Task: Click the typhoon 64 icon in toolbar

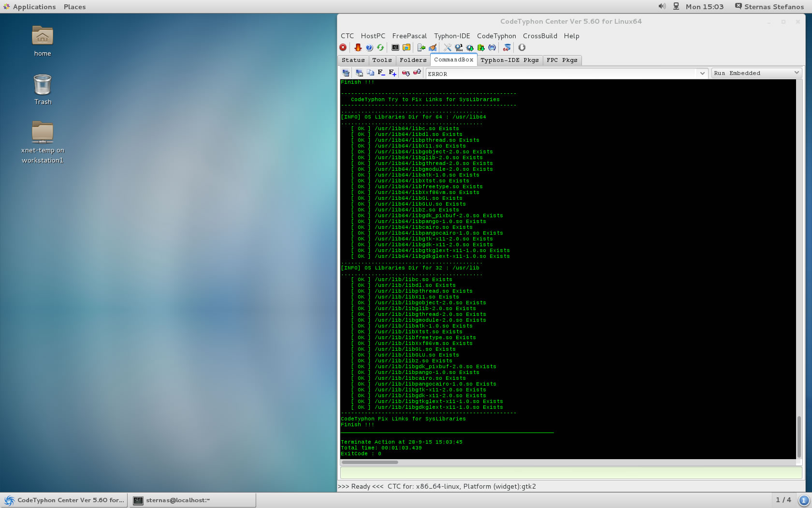Action: click(x=507, y=47)
